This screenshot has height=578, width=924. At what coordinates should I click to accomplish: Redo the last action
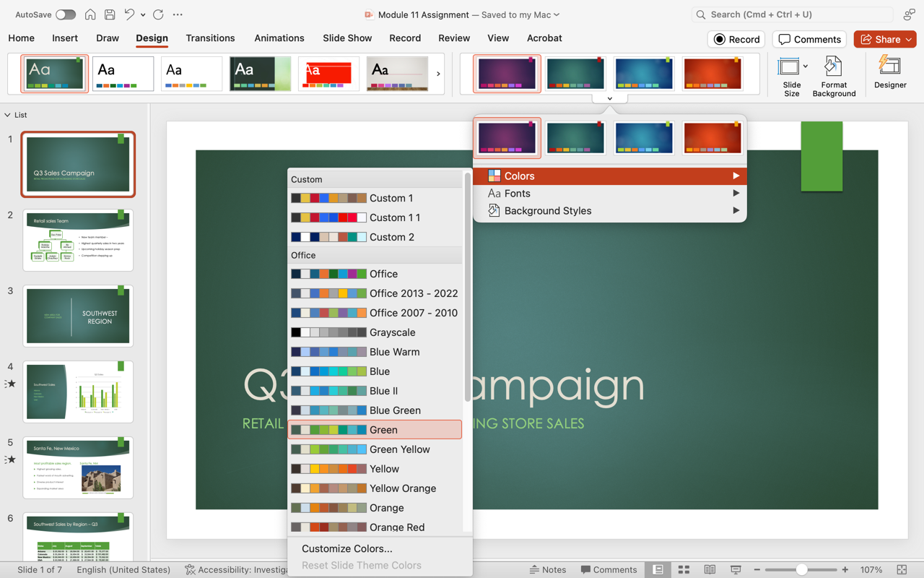point(158,14)
